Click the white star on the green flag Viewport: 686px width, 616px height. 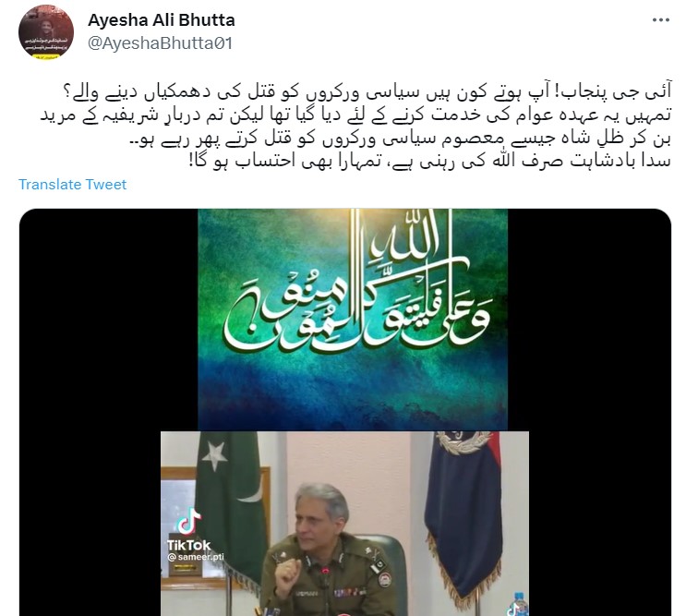click(x=214, y=455)
